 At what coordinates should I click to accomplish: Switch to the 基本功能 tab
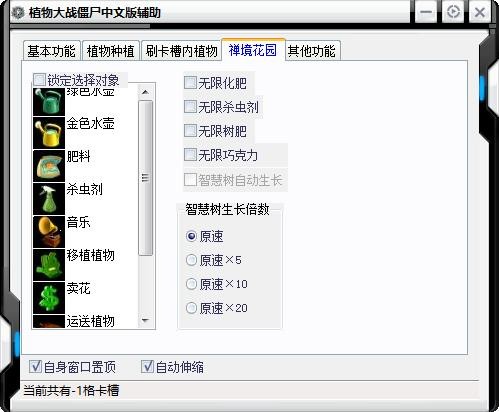(52, 51)
